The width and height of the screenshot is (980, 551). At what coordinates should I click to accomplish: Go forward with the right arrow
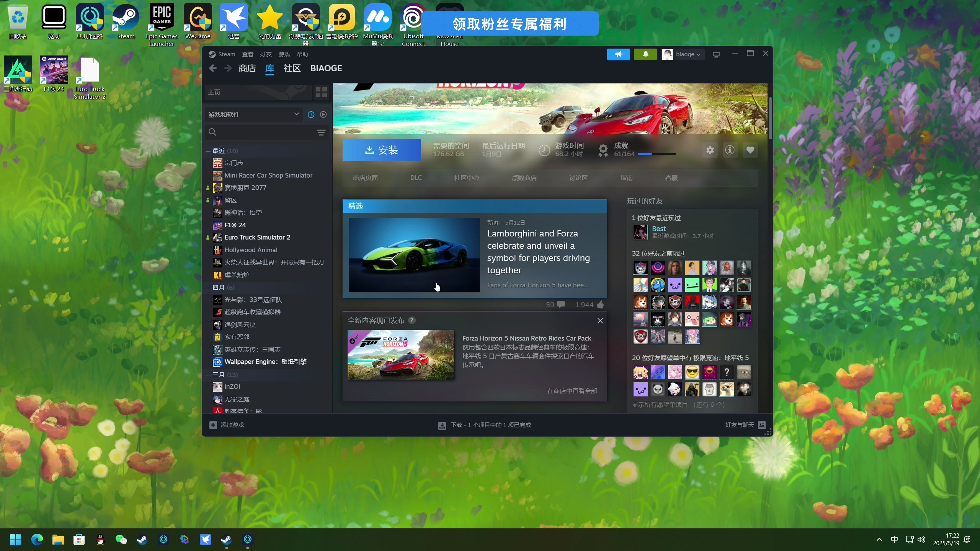click(x=228, y=68)
